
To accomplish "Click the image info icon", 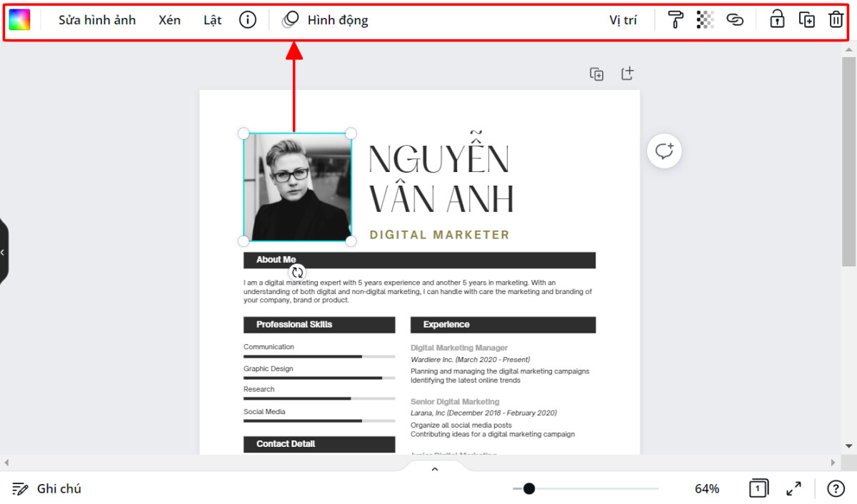I will [247, 20].
